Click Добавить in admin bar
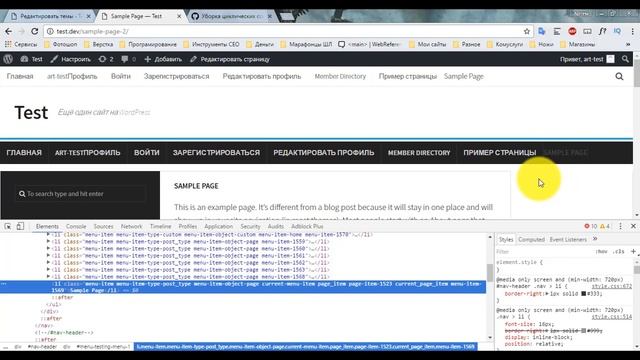The image size is (640, 360). coord(163,59)
